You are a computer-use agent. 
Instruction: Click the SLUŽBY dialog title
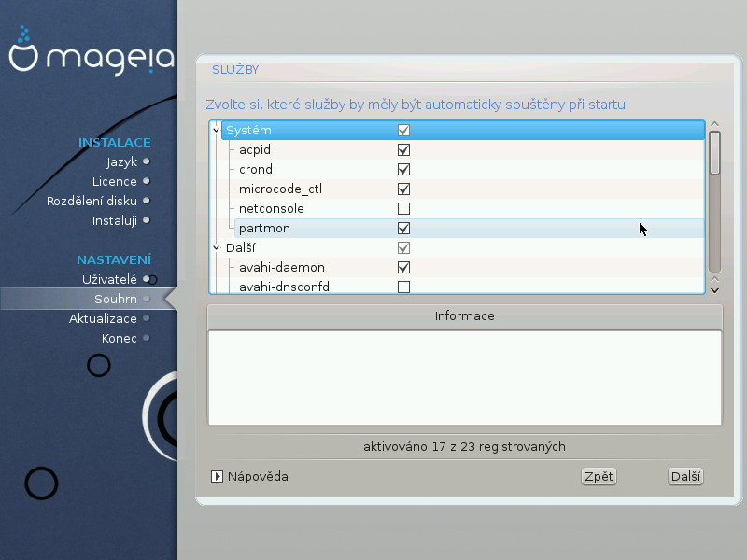[235, 70]
